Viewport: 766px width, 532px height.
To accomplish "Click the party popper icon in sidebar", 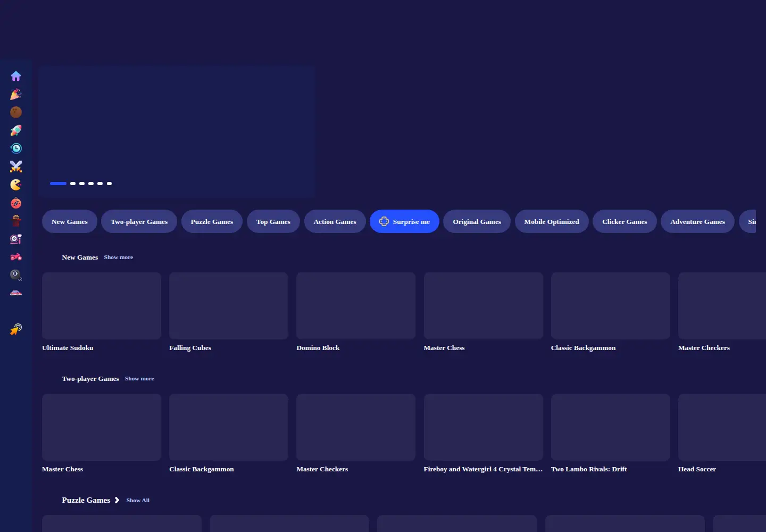I will 16,94.
